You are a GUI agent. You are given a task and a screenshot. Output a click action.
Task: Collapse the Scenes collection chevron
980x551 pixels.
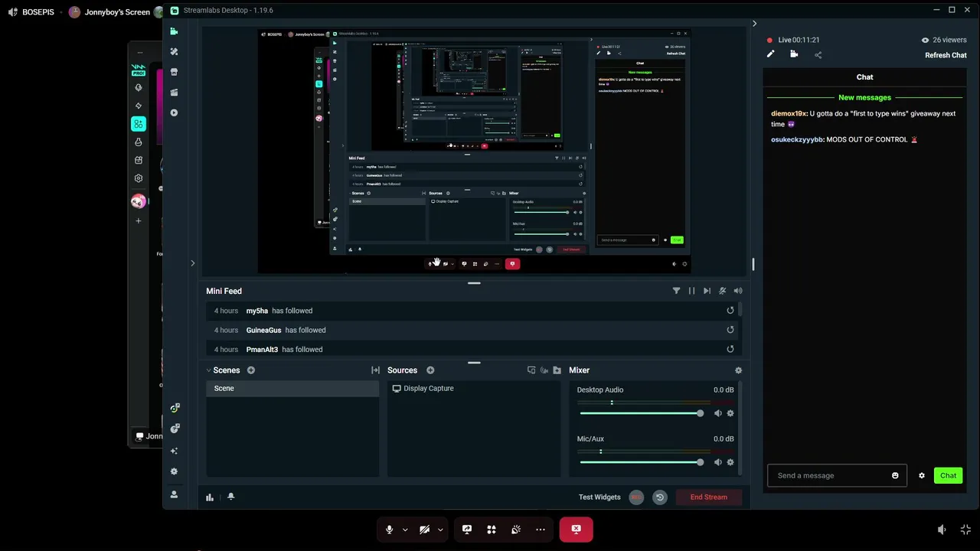[x=208, y=370]
